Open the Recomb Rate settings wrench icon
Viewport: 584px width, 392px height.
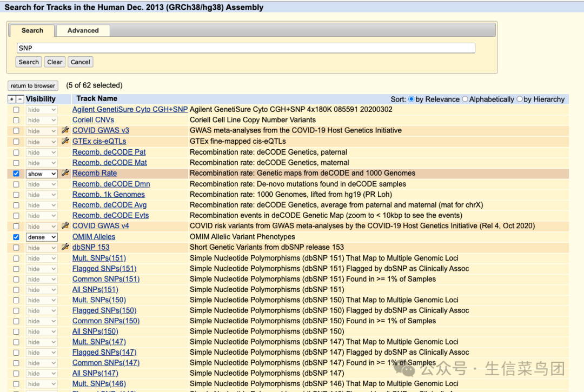click(65, 173)
